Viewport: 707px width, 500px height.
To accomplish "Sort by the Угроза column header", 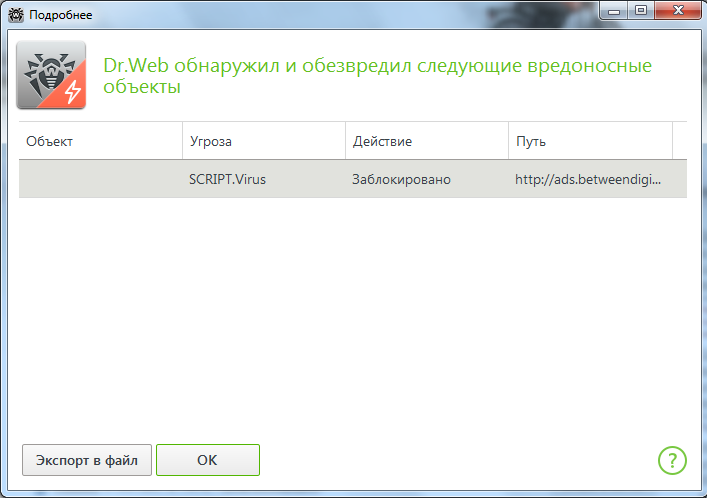I will click(x=264, y=141).
